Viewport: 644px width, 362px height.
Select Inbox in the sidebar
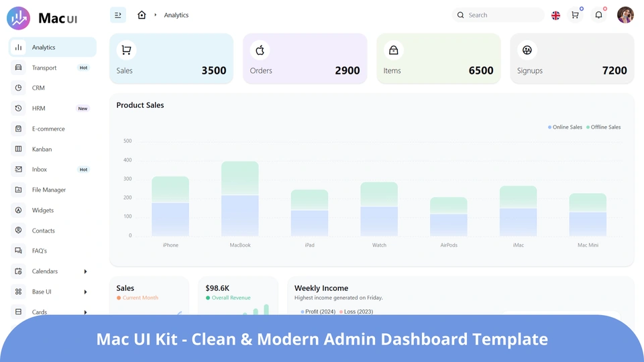point(52,170)
